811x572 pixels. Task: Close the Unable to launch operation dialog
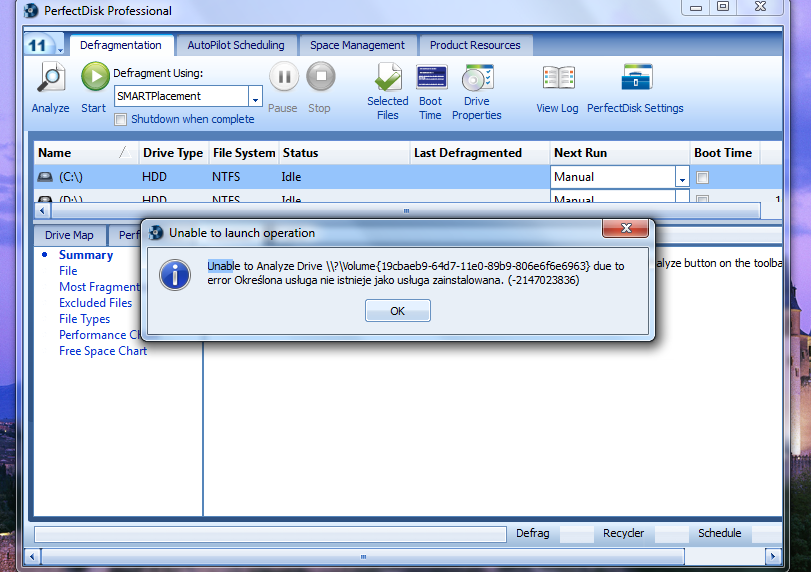click(x=625, y=228)
